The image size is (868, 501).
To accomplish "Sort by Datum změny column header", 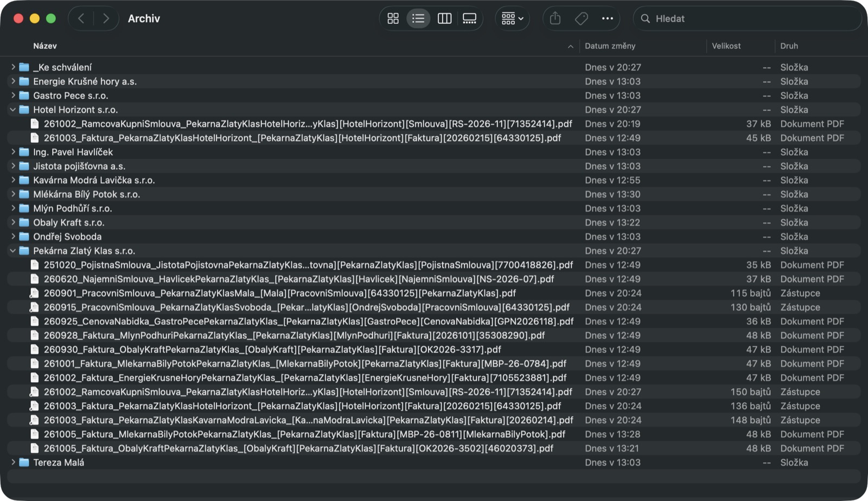I will 610,46.
